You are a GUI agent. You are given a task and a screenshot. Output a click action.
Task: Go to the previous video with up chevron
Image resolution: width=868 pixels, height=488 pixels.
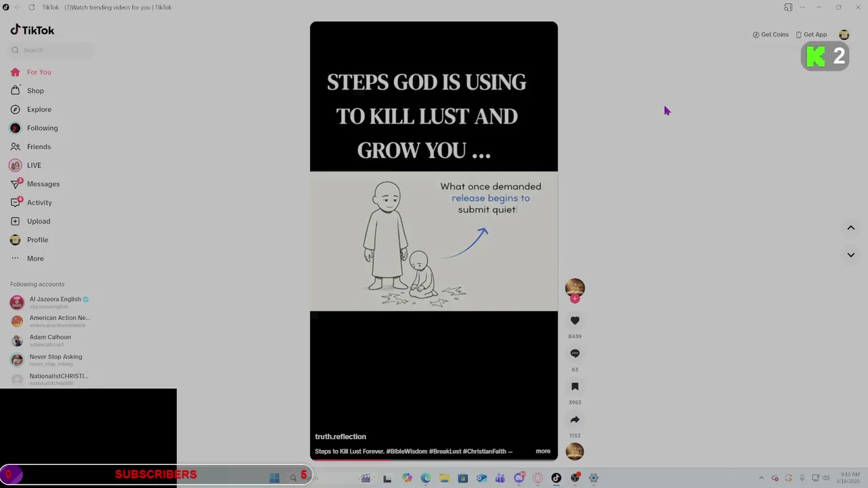[x=850, y=228]
